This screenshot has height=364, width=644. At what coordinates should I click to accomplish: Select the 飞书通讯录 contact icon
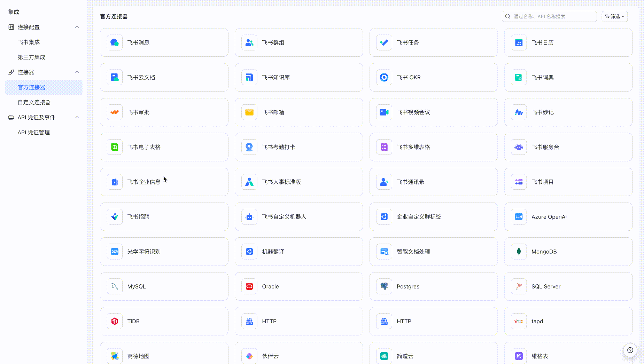[x=384, y=182]
